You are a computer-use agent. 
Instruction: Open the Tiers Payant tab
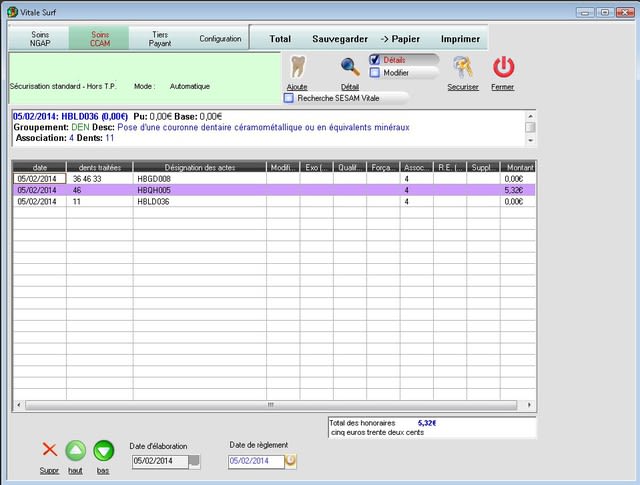[x=160, y=39]
